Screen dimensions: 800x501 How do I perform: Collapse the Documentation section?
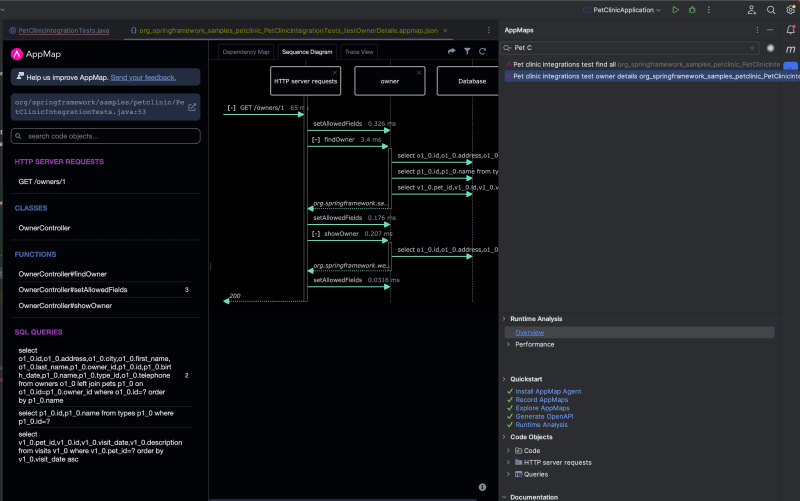coord(504,497)
